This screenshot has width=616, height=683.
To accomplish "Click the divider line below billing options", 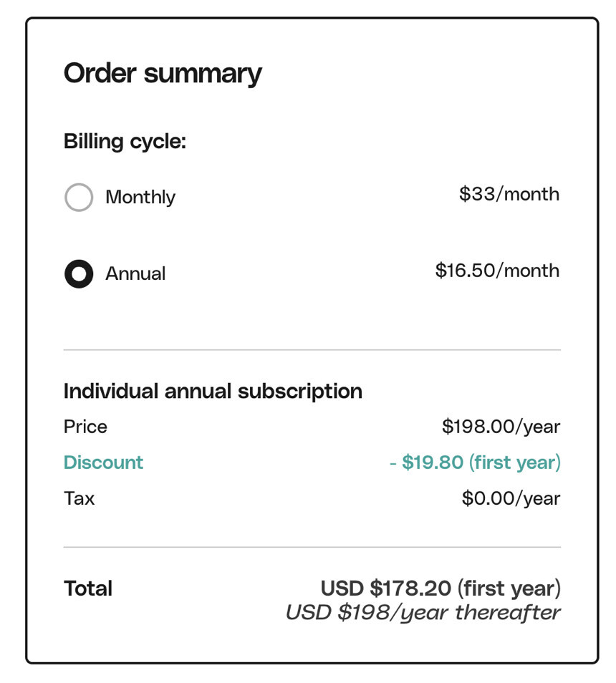I will (x=312, y=350).
